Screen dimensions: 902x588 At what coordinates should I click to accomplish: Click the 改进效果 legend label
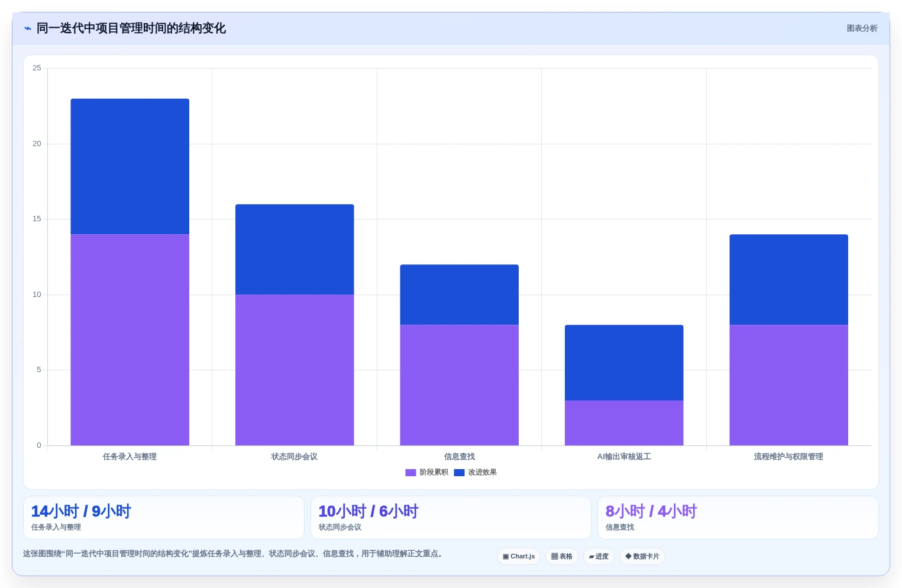[483, 473]
